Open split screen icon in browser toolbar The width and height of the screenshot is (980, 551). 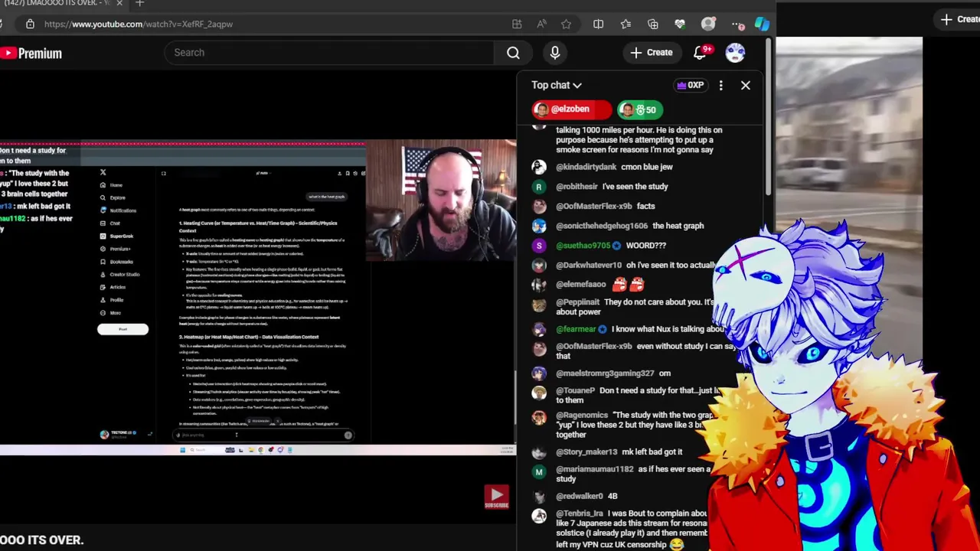coord(598,24)
